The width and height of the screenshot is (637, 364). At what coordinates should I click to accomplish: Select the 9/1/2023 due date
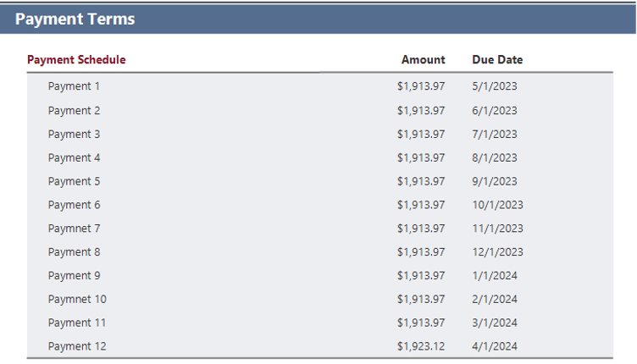(x=495, y=181)
